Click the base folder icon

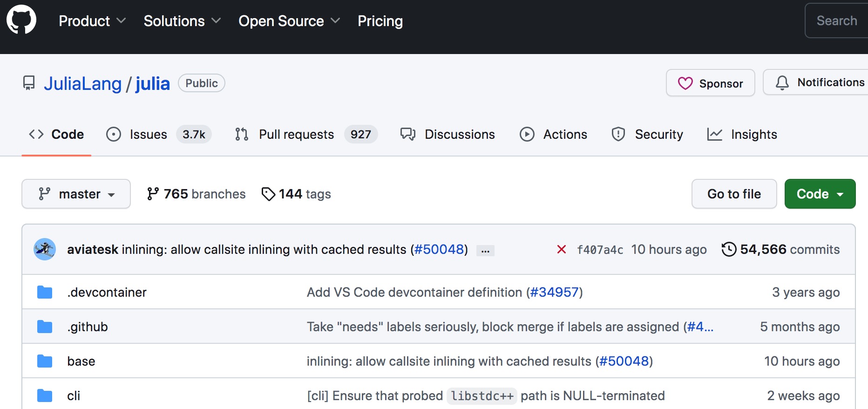(x=45, y=361)
